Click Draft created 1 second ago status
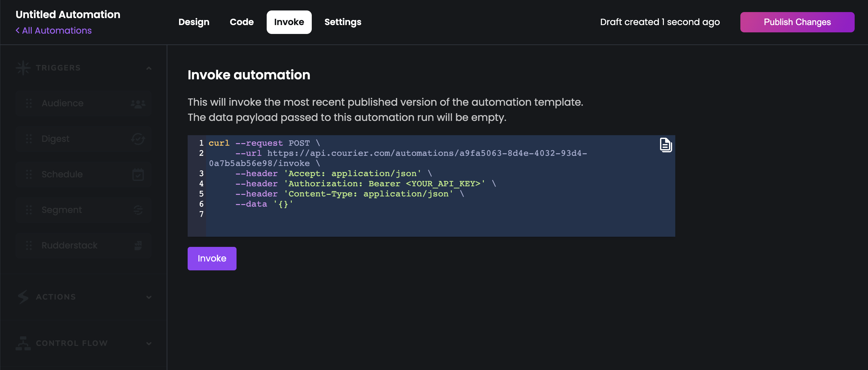The width and height of the screenshot is (868, 370). [x=660, y=22]
